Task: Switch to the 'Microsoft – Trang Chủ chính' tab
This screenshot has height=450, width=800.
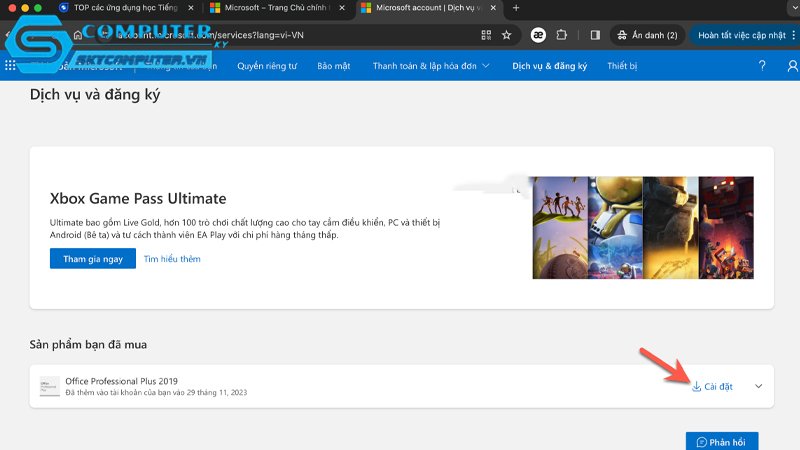Action: 278,8
